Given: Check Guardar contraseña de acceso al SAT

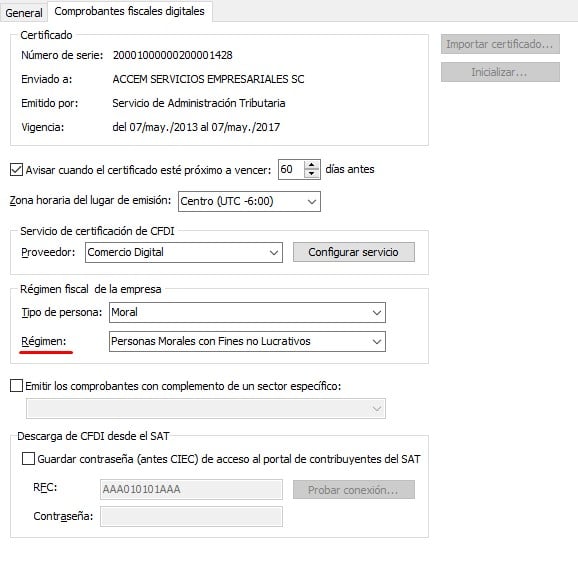Looking at the screenshot, I should click(28, 459).
